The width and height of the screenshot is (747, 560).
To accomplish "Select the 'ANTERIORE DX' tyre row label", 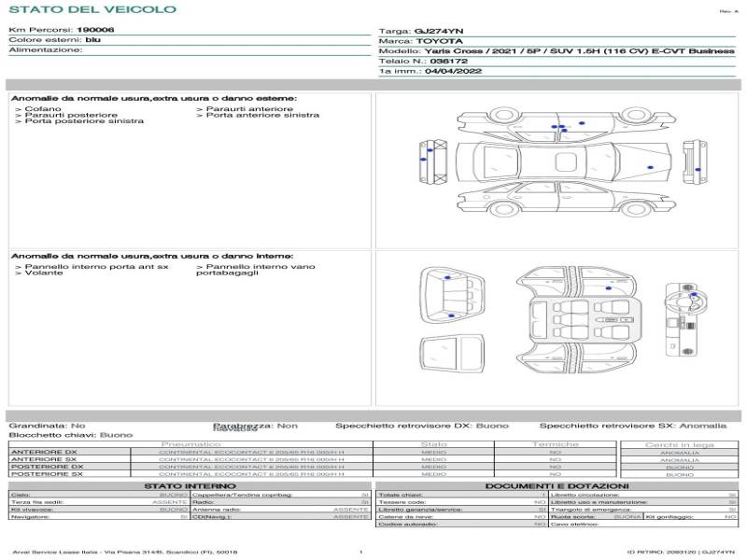I will [x=44, y=452].
